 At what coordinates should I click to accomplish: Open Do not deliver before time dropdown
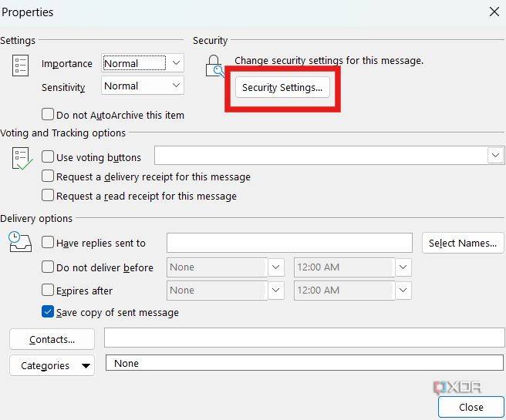[x=403, y=267]
